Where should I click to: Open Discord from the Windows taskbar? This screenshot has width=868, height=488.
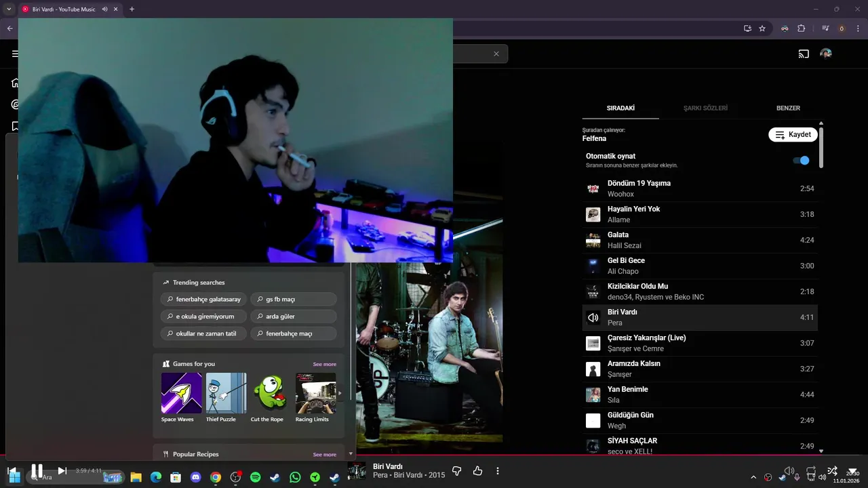click(196, 477)
